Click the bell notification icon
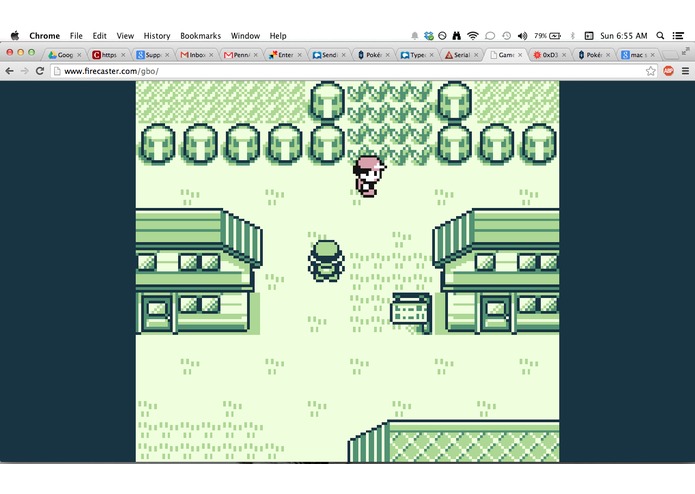The height and width of the screenshot is (494, 695). (414, 36)
